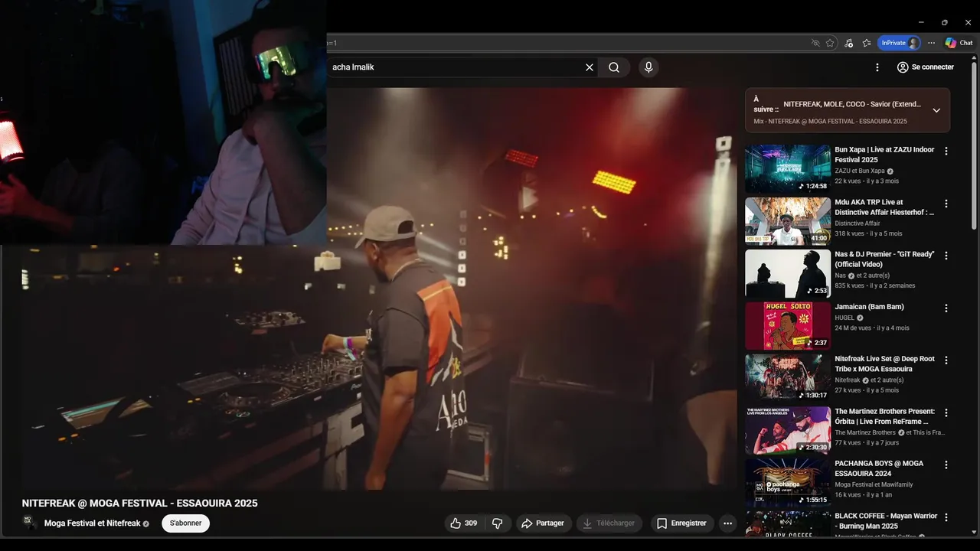Open the browser favorites list icon
The height and width of the screenshot is (551, 980).
pos(867,43)
